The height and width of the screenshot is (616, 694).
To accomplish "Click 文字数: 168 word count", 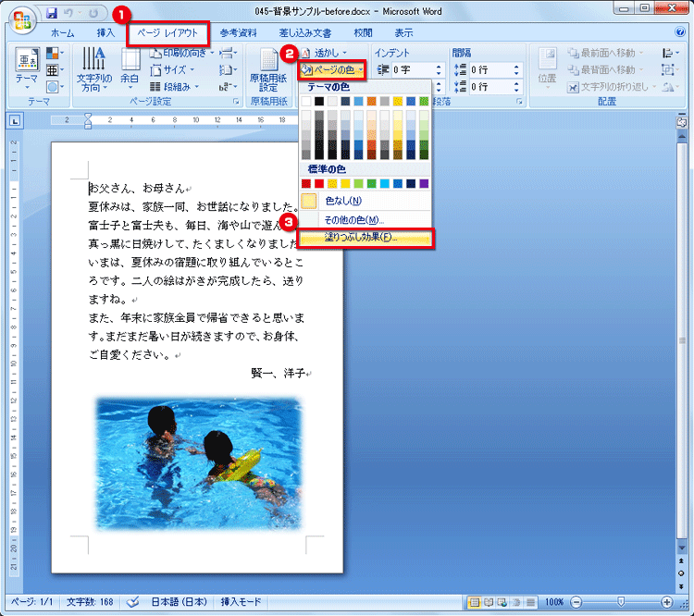I will coord(90,602).
